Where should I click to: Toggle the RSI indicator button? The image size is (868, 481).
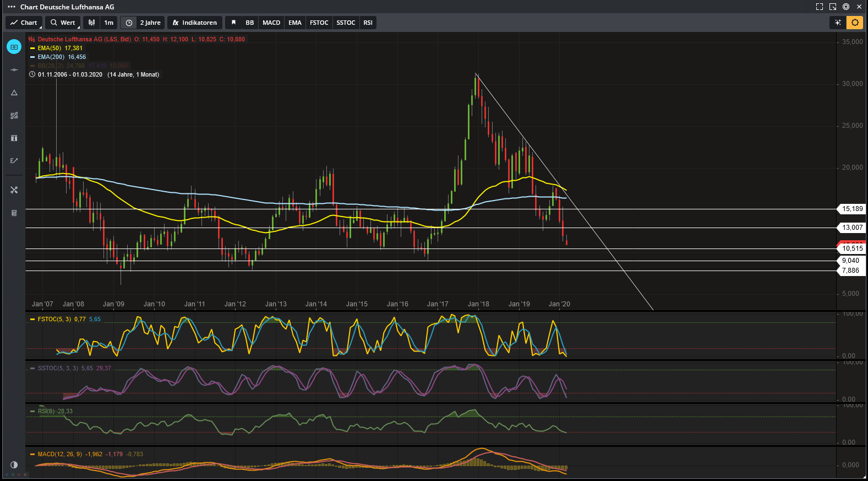click(x=368, y=23)
